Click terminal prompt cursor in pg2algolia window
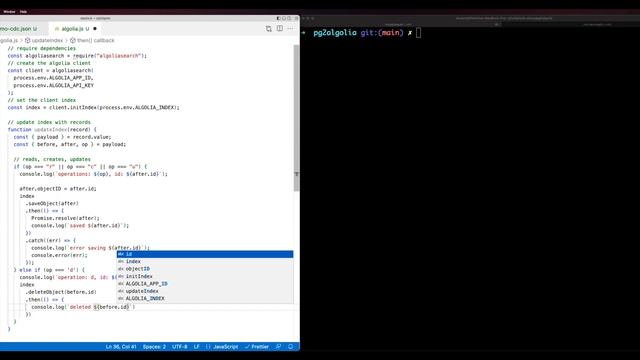Viewport: 640px width, 360px height. pyautogui.click(x=419, y=33)
